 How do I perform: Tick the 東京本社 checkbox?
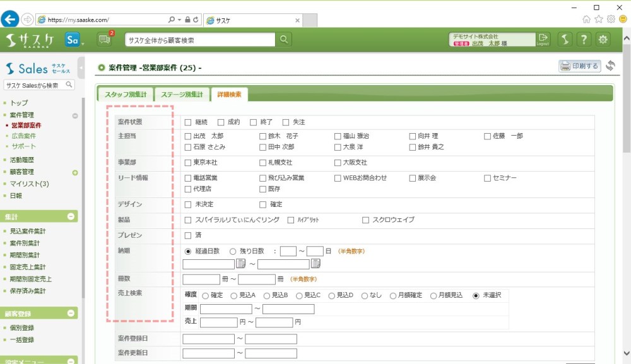[188, 163]
